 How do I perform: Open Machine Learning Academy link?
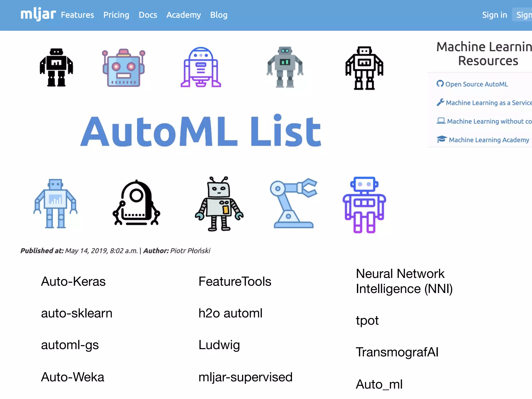tap(489, 140)
